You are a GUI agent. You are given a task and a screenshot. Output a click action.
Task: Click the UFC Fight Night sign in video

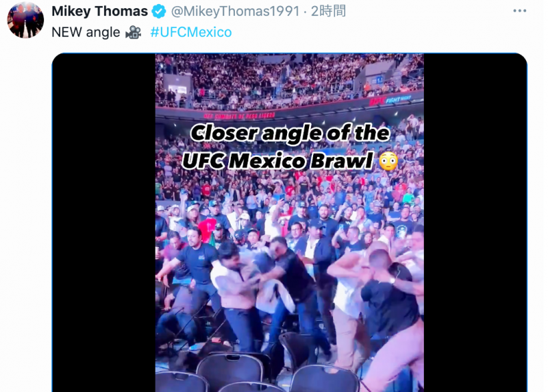pos(390,101)
